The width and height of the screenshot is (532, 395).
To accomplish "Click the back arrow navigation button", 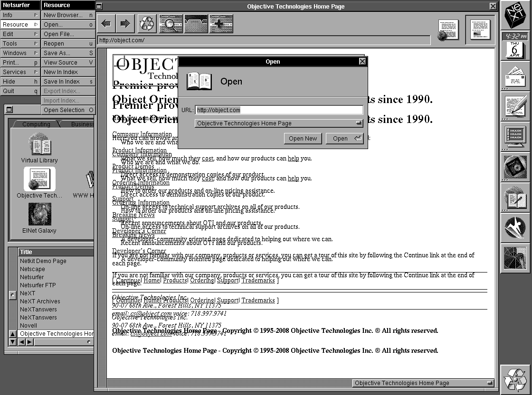I will (106, 23).
